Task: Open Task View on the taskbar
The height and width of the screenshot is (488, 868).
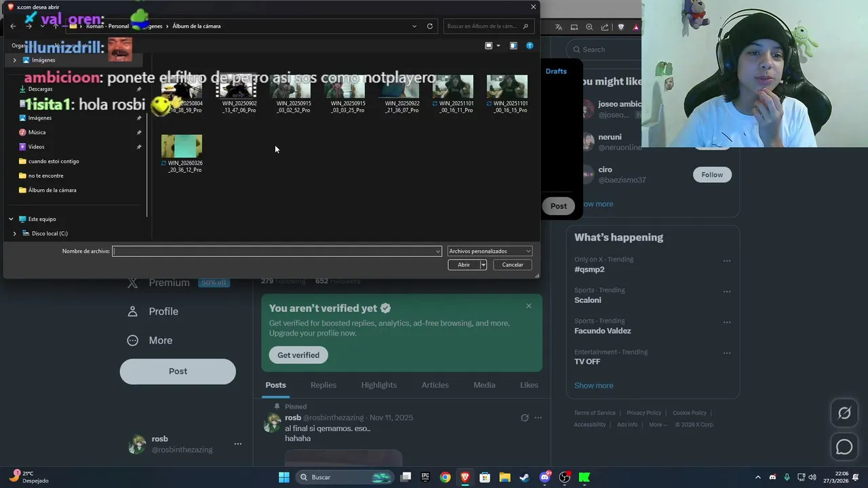Action: 406,477
